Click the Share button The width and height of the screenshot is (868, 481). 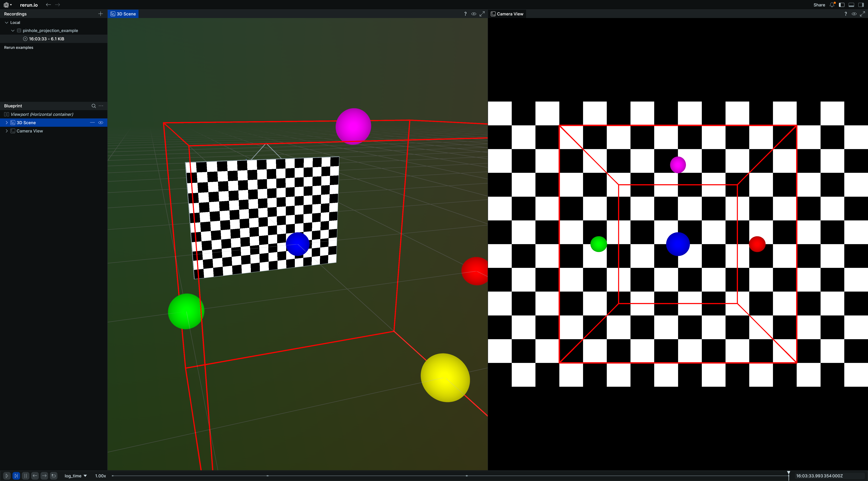pyautogui.click(x=819, y=5)
